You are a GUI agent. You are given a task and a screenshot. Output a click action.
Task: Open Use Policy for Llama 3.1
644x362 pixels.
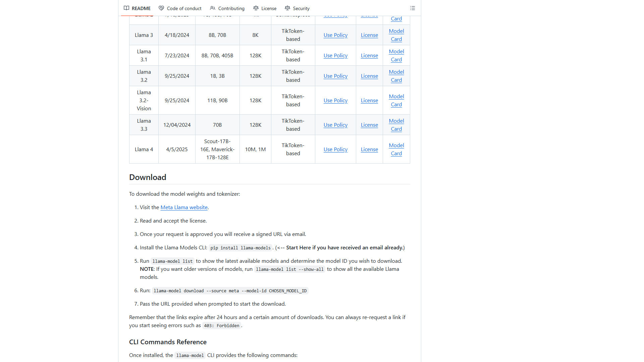point(335,55)
